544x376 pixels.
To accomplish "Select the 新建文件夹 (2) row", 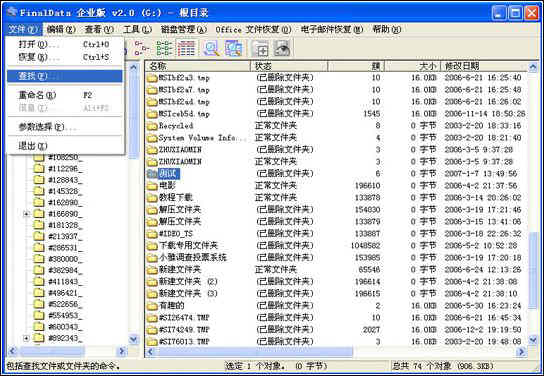I will tap(336, 282).
